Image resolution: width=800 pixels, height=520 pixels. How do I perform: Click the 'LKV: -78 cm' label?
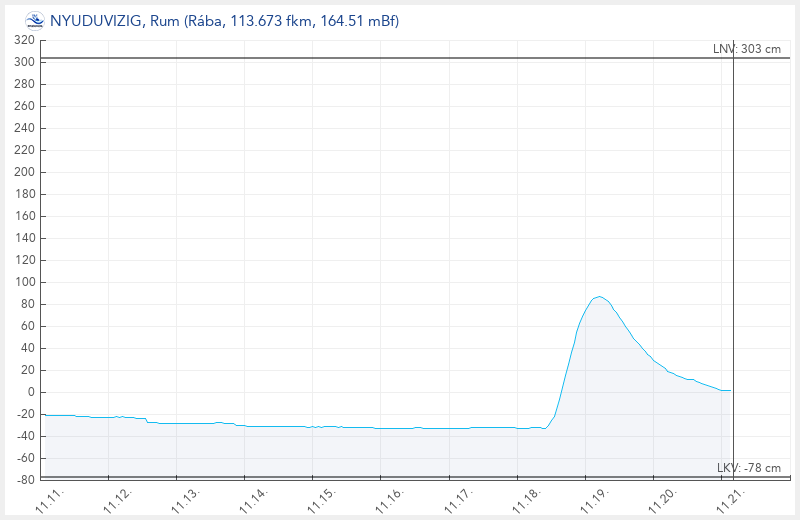click(x=748, y=468)
